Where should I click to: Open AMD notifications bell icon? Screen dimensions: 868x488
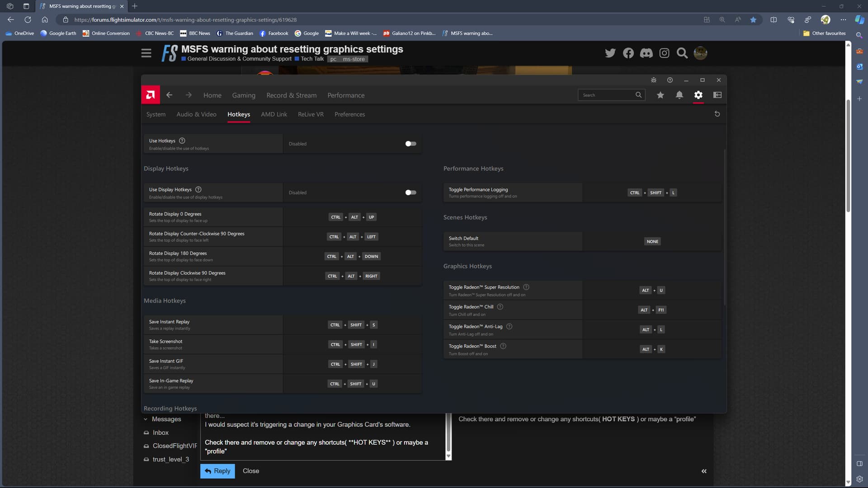click(679, 95)
